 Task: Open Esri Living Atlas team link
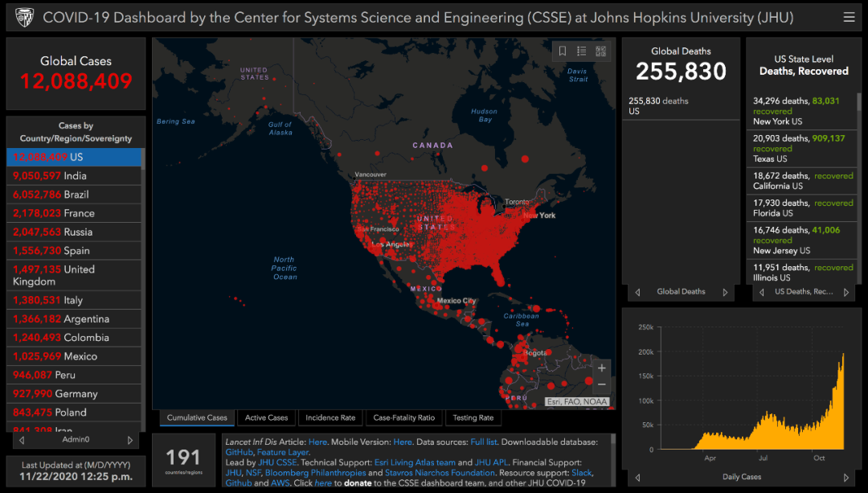coord(415,462)
